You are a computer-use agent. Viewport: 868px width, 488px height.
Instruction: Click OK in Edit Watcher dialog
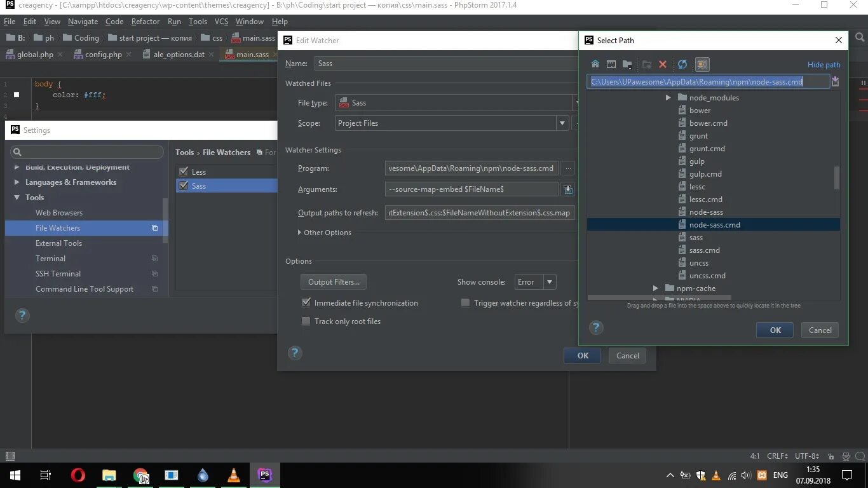(583, 356)
